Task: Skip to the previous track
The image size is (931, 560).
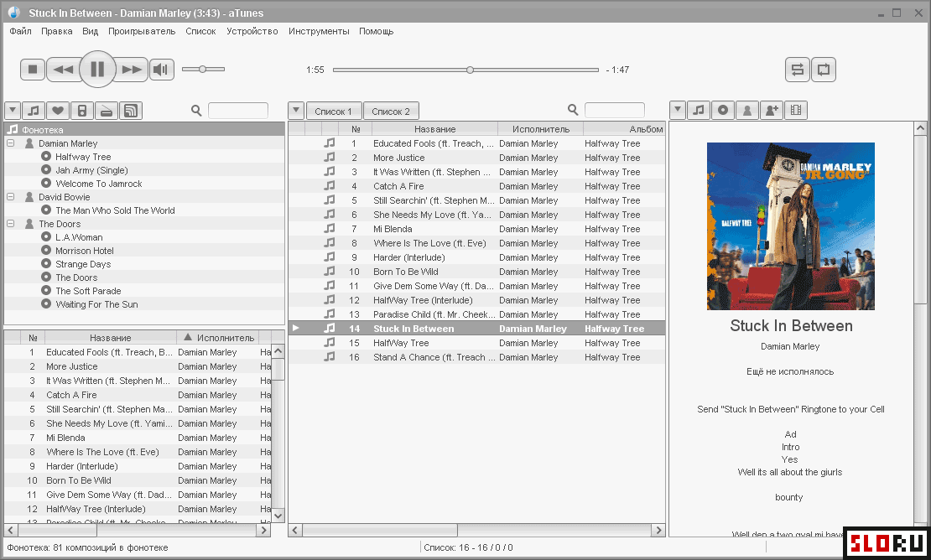Action: tap(63, 70)
